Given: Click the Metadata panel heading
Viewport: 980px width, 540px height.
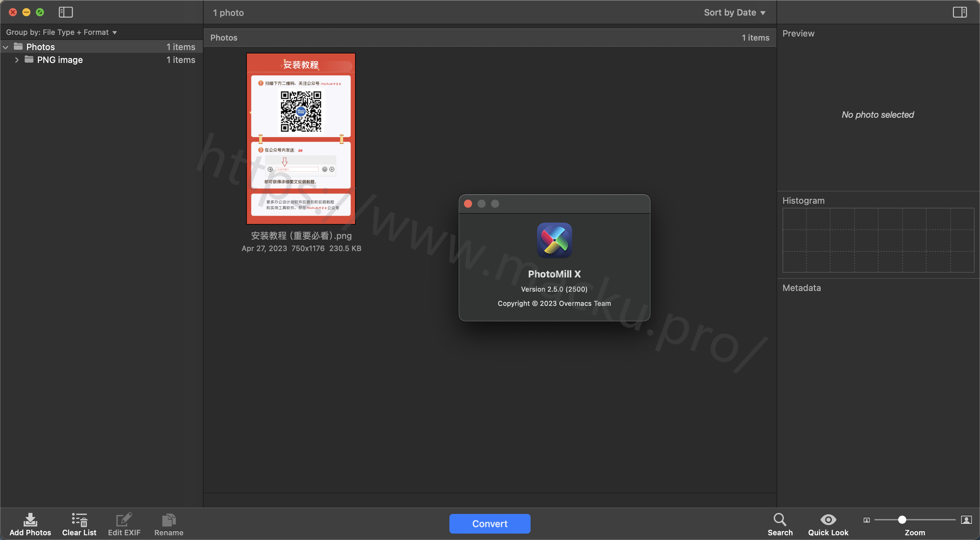Looking at the screenshot, I should point(801,288).
